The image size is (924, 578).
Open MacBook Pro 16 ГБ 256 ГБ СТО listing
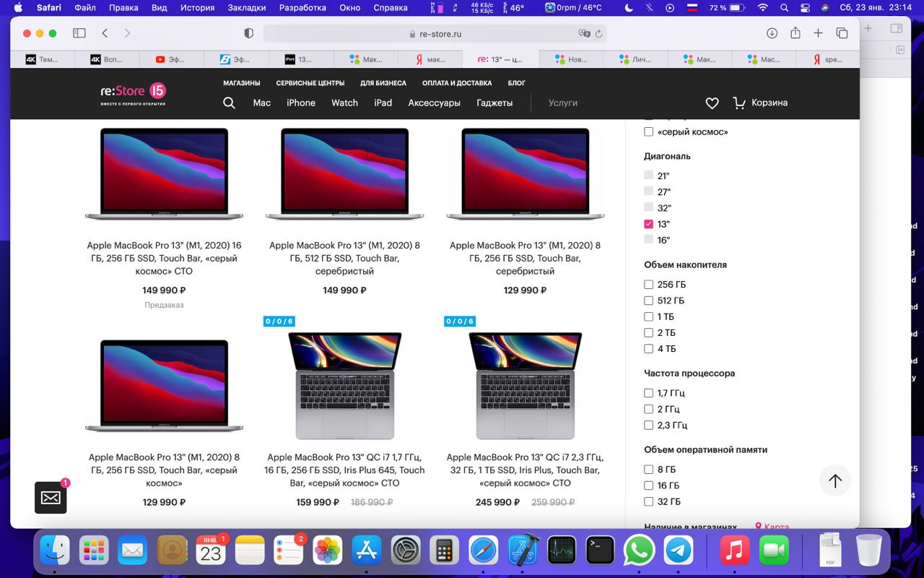coord(164,258)
